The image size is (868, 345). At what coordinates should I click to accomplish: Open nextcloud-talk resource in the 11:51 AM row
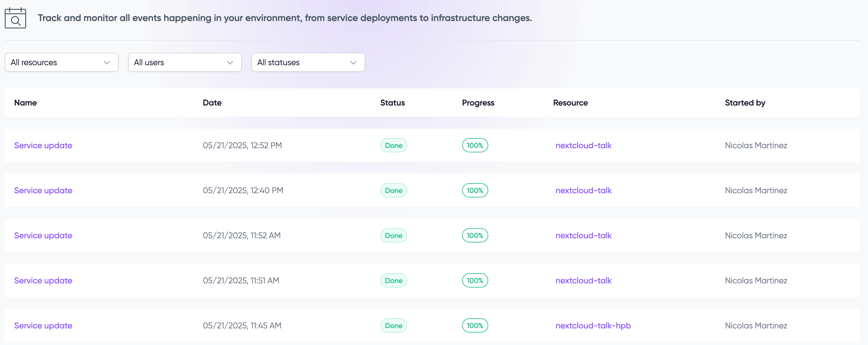coord(583,281)
